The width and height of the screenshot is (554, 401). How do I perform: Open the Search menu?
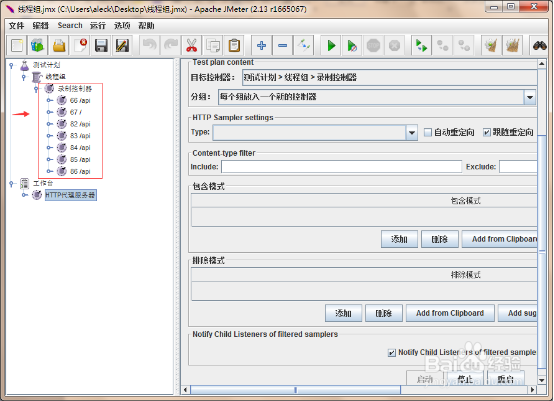pos(70,25)
